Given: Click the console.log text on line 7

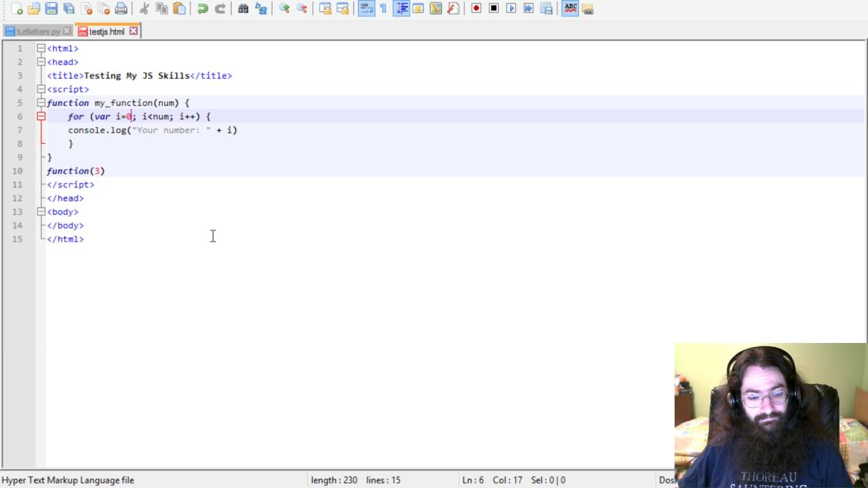Looking at the screenshot, I should coord(97,129).
